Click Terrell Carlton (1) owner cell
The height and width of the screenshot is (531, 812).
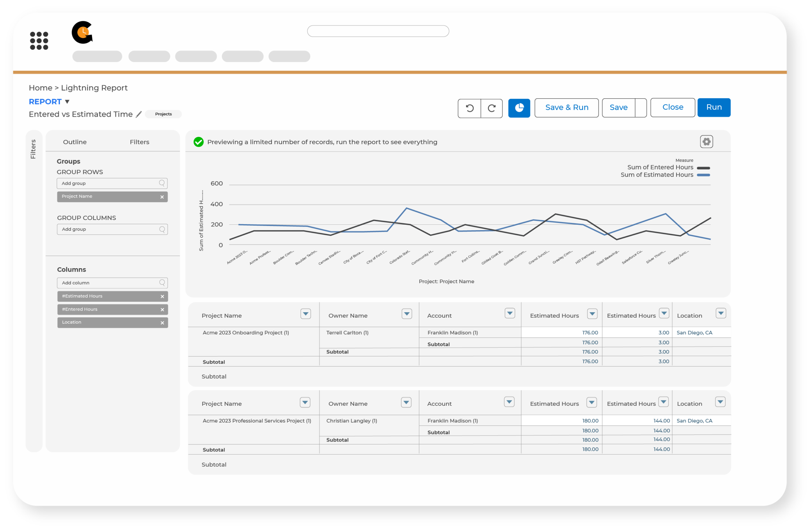click(347, 333)
